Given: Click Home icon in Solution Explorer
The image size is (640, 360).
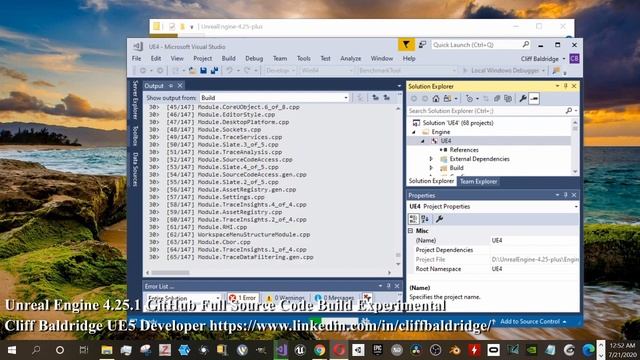Looking at the screenshot, I should coord(436,98).
